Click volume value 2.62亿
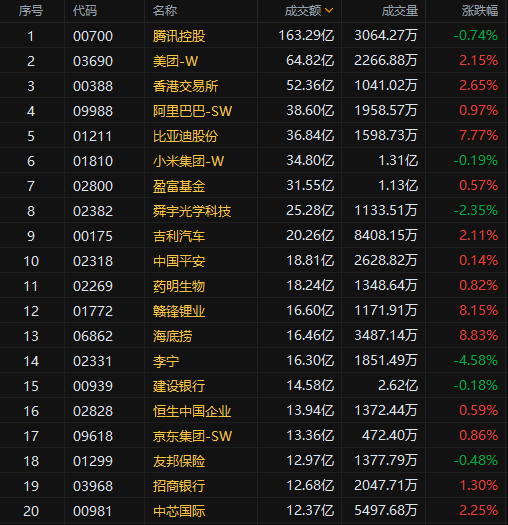Image resolution: width=508 pixels, height=525 pixels. click(x=398, y=385)
